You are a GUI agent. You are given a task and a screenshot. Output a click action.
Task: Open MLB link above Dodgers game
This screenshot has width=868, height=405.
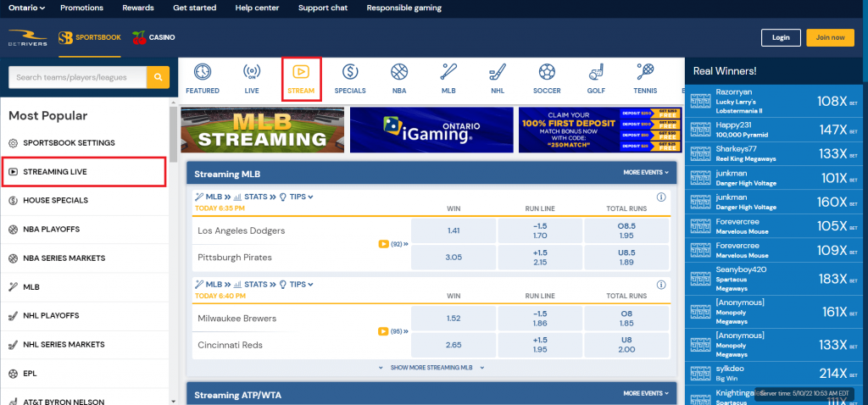[213, 197]
